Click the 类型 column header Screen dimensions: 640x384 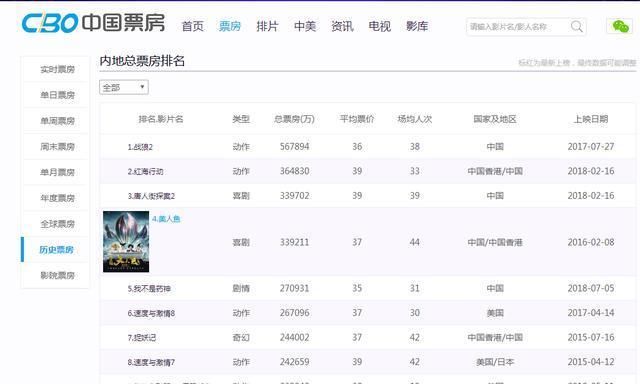coord(241,119)
